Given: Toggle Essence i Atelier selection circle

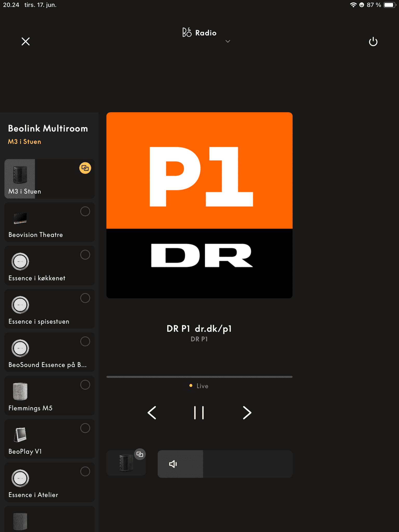Looking at the screenshot, I should pyautogui.click(x=85, y=471).
